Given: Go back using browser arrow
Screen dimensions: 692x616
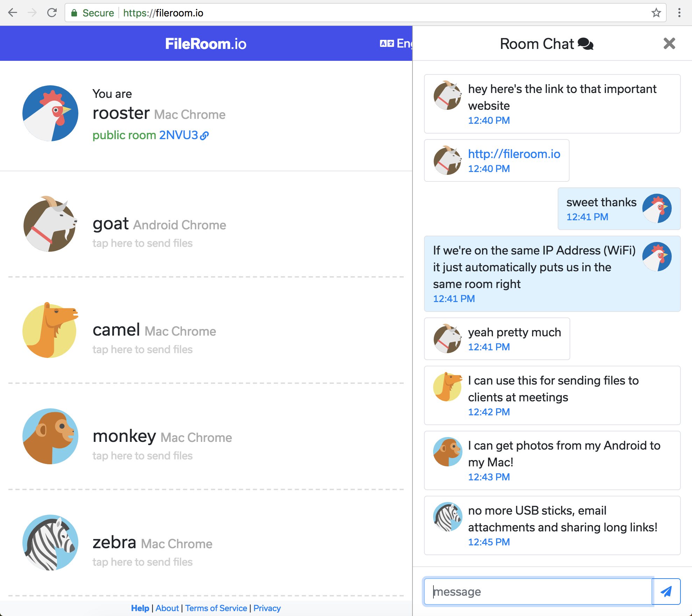Looking at the screenshot, I should [x=13, y=13].
